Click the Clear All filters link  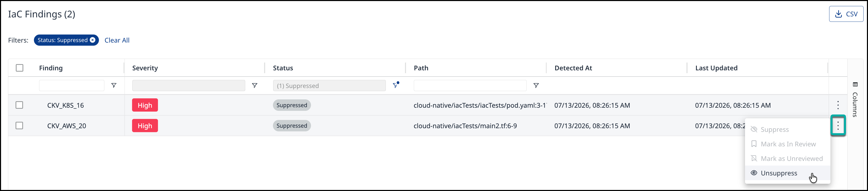(117, 40)
